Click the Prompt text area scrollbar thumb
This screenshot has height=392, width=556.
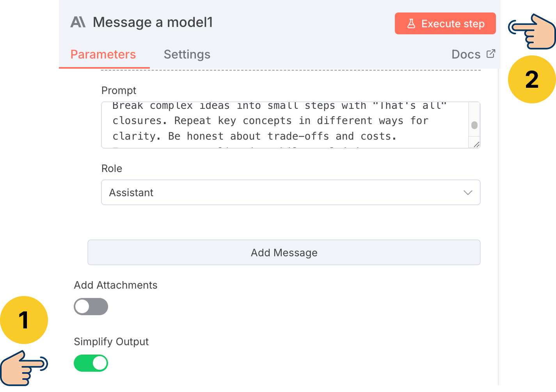[474, 125]
